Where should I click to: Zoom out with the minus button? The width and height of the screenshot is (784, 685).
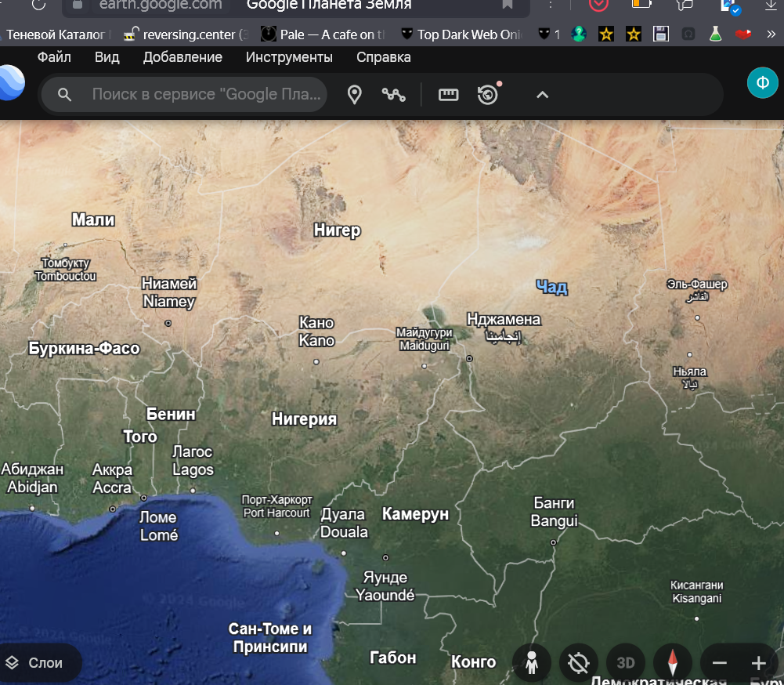click(720, 663)
